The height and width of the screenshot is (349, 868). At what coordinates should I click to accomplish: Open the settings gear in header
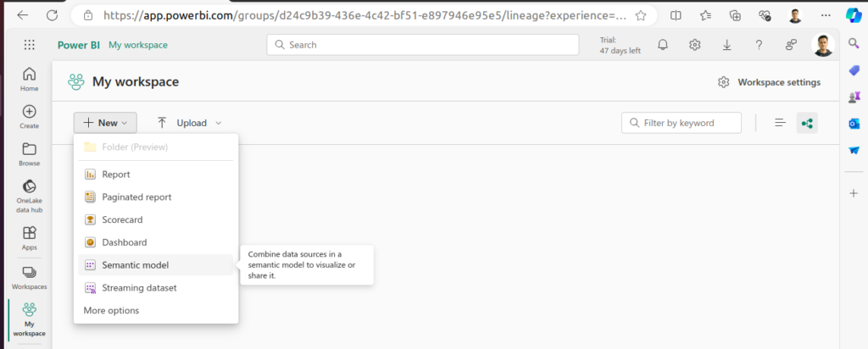[695, 45]
